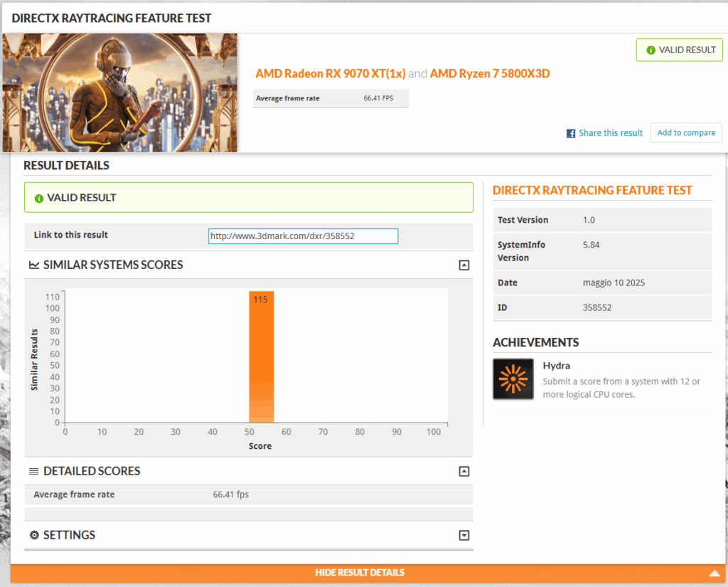Screen dimensions: 728x587
Task: Click SystemInfo version value 5.84
Action: coord(591,245)
